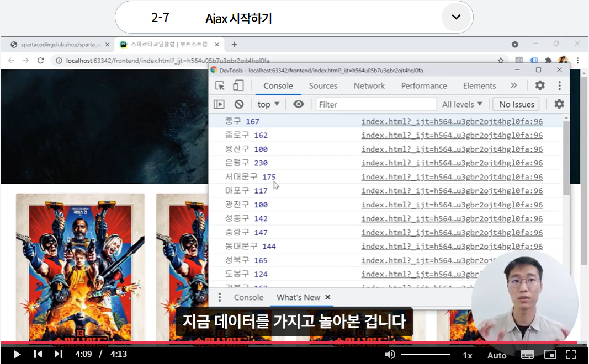Open source link for 종로구 162 row
The image size is (589, 364).
click(452, 135)
